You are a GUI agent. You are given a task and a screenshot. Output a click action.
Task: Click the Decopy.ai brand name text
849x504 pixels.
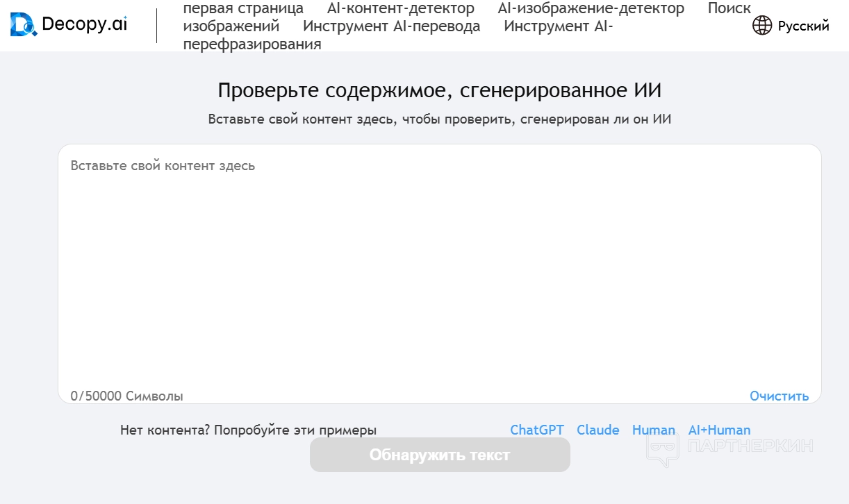(84, 25)
